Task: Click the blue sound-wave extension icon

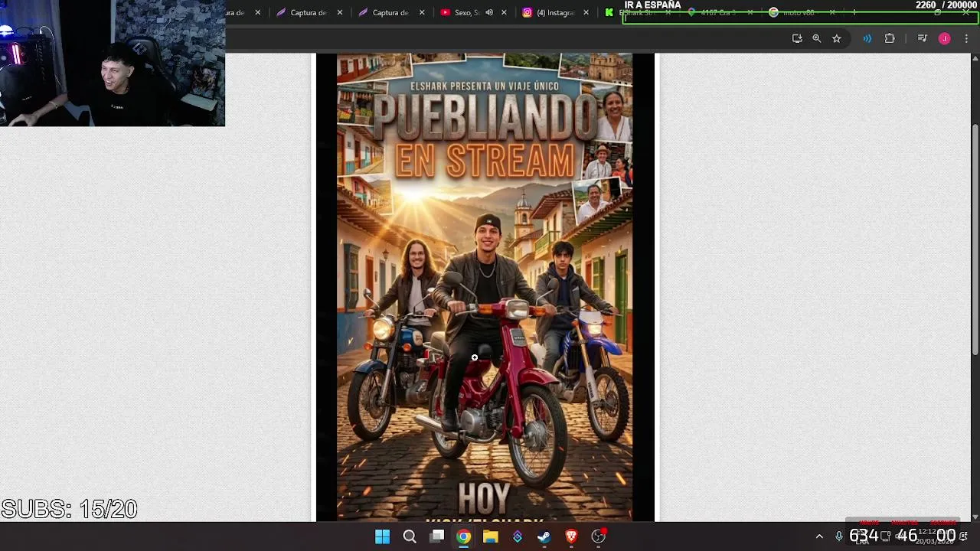Action: (867, 38)
